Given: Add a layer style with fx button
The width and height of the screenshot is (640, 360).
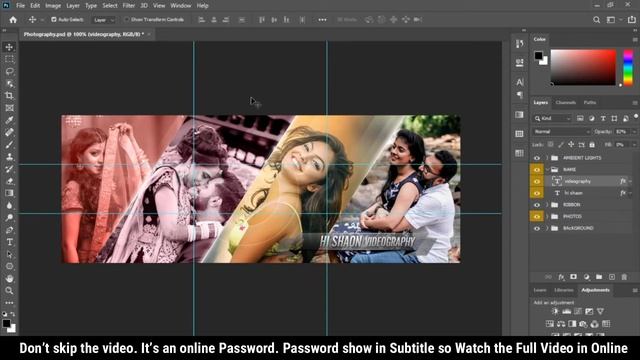Looking at the screenshot, I should pyautogui.click(x=561, y=277).
